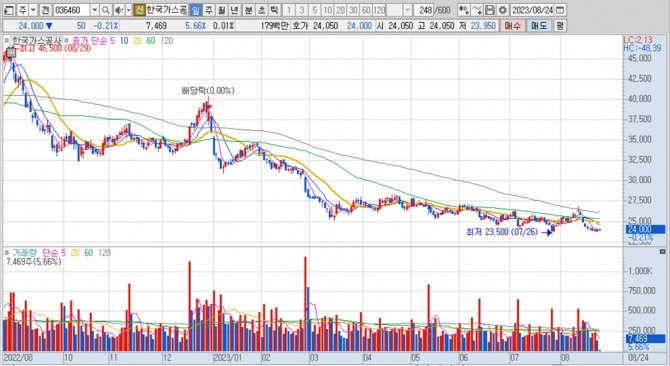Image resolution: width=670 pixels, height=366 pixels.
Task: Click the 배당락(0.00%) ex-dividend marker
Action: pos(208,91)
